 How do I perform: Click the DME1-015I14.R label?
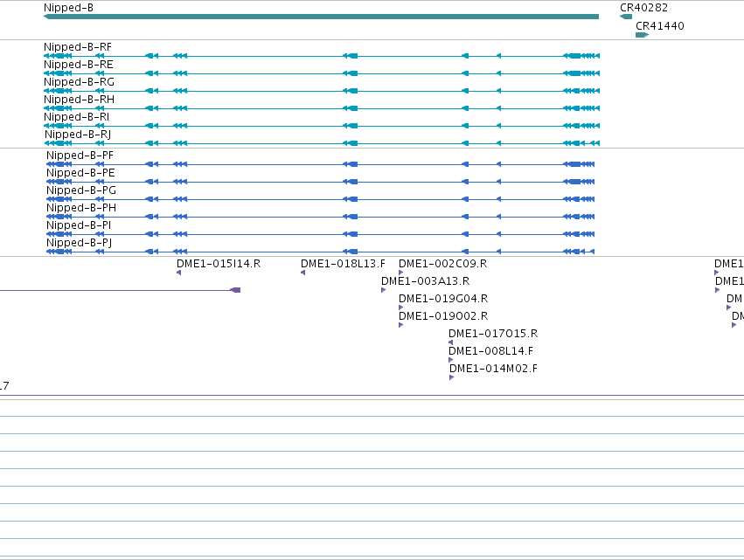(219, 264)
